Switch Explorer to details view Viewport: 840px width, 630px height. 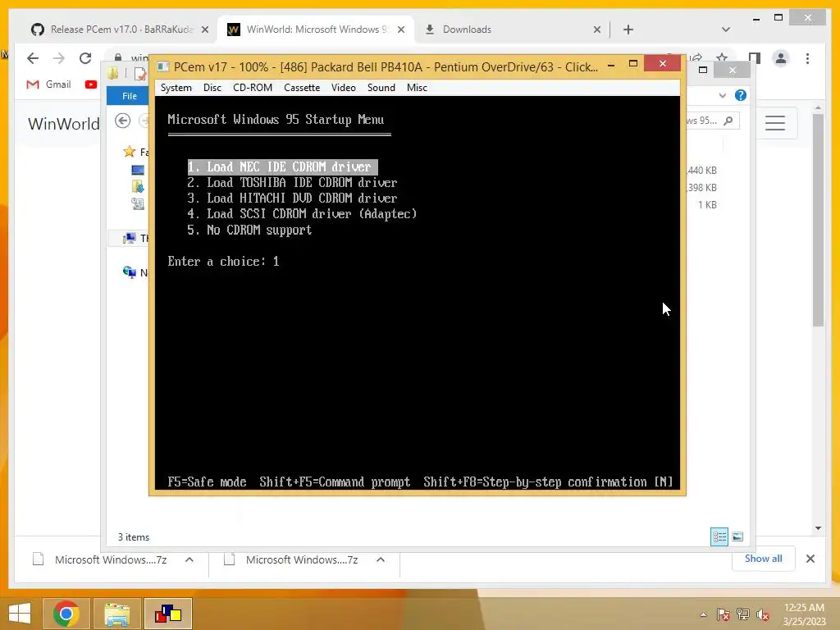pyautogui.click(x=719, y=536)
